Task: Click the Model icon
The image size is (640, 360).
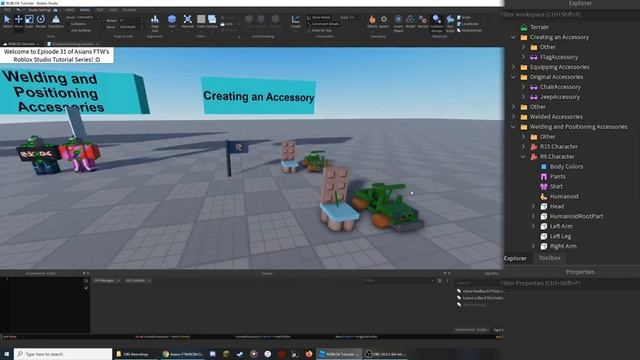Action: pyautogui.click(x=410, y=21)
